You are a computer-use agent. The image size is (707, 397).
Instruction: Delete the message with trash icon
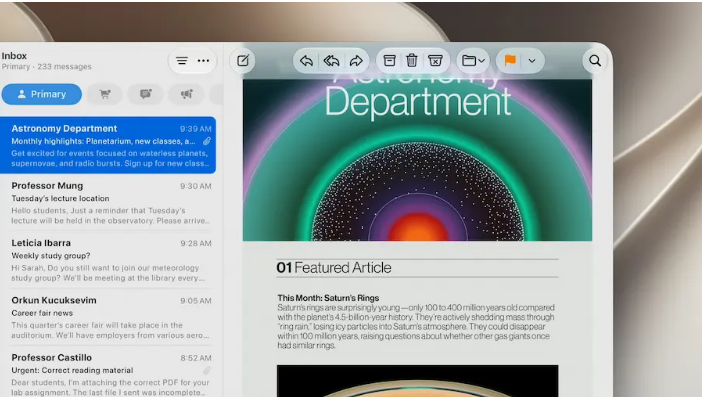pyautogui.click(x=412, y=60)
